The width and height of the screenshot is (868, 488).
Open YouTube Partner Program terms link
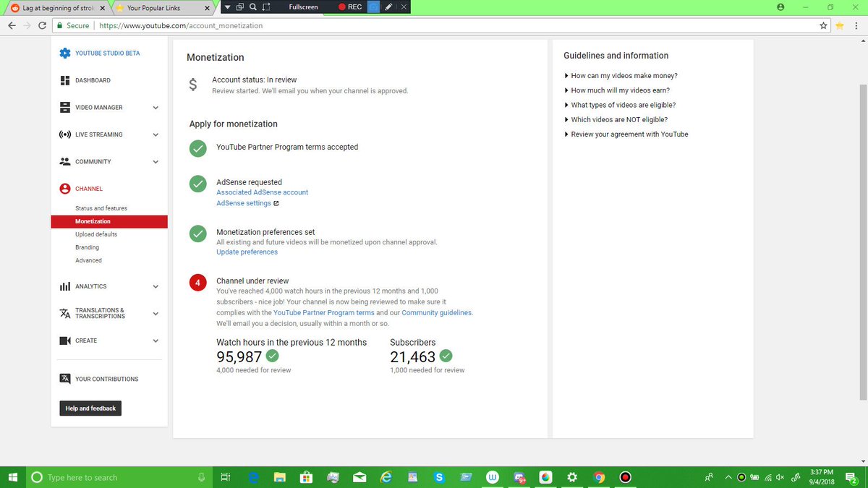324,313
